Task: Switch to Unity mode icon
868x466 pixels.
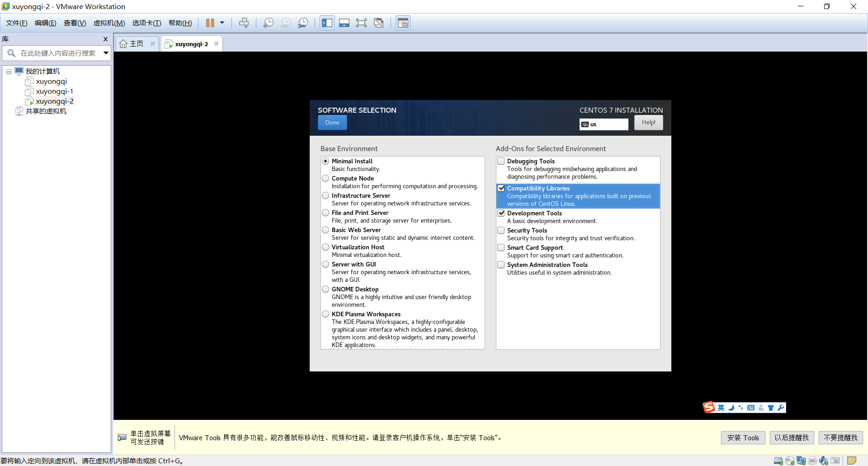Action: click(379, 23)
